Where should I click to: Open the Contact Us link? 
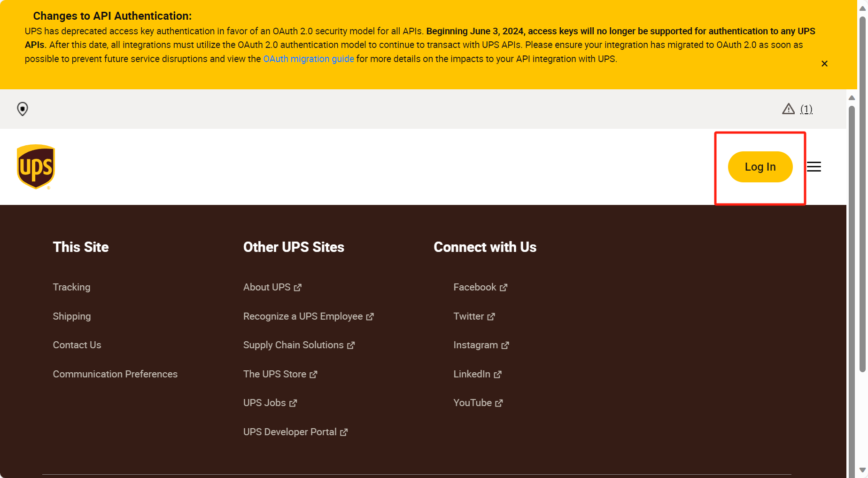pos(77,345)
